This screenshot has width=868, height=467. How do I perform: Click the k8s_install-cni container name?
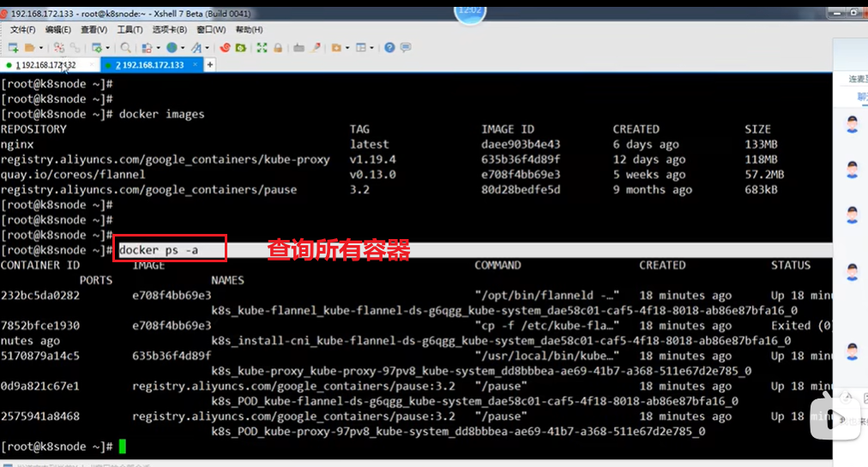(501, 341)
